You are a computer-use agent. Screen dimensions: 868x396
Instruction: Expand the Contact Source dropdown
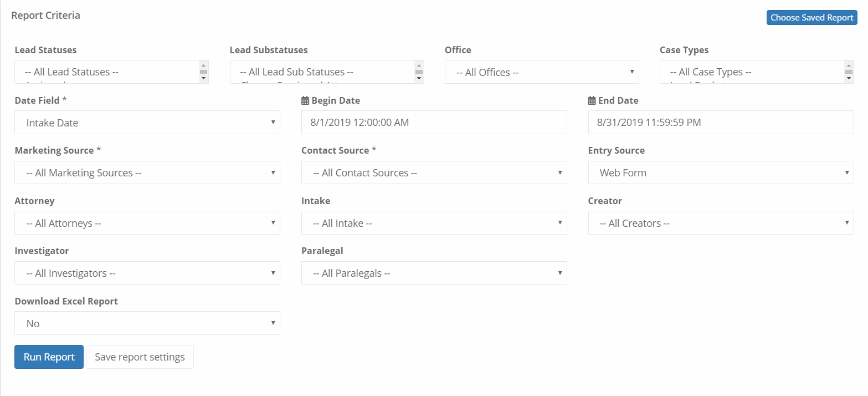coord(434,172)
